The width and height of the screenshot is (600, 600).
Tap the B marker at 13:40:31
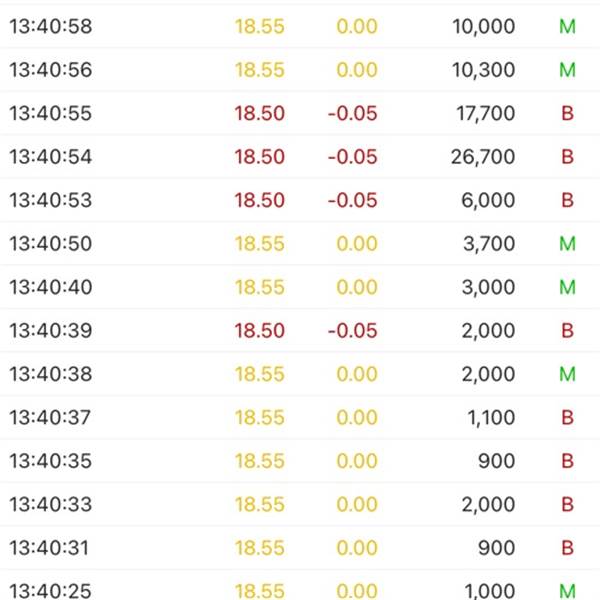pos(567,548)
